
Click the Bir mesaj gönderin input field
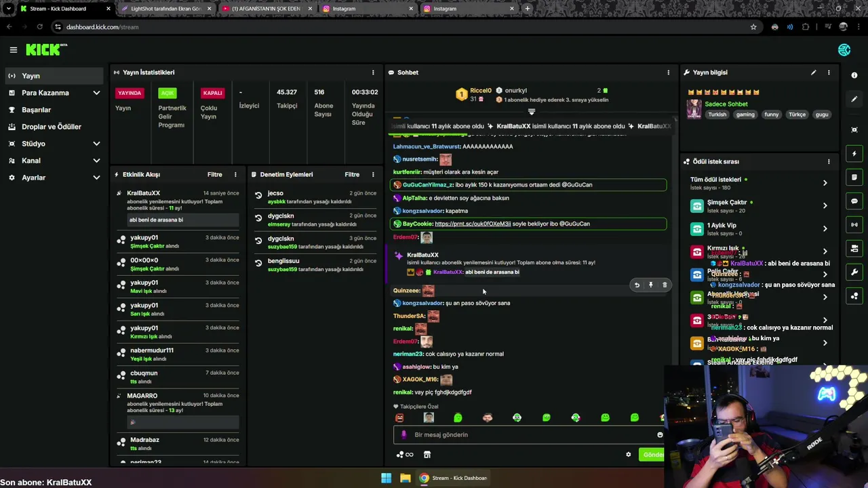click(x=529, y=435)
